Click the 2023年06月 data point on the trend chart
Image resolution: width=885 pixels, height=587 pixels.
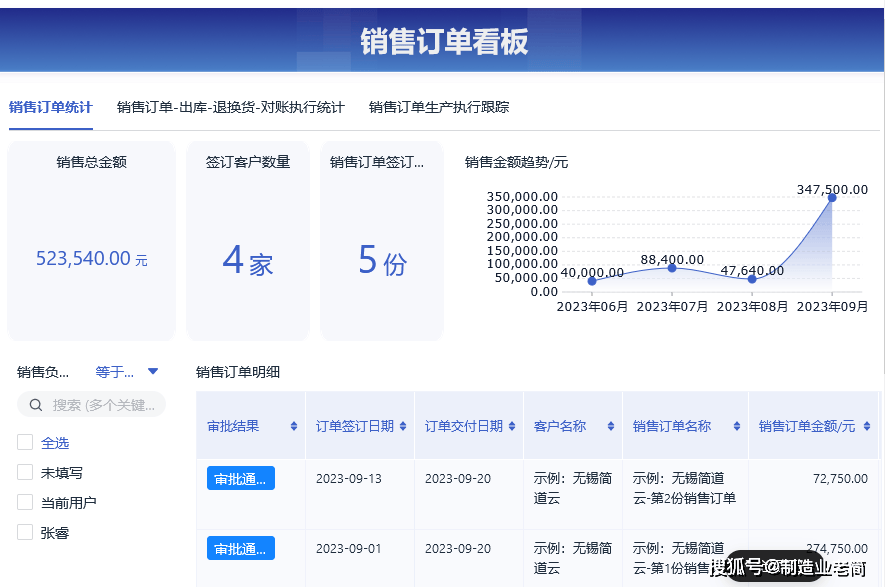[592, 281]
